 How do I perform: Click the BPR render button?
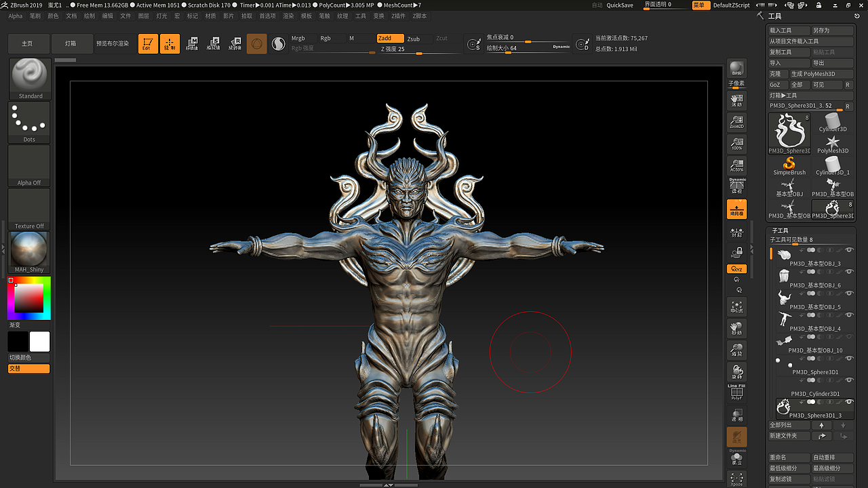(x=736, y=68)
